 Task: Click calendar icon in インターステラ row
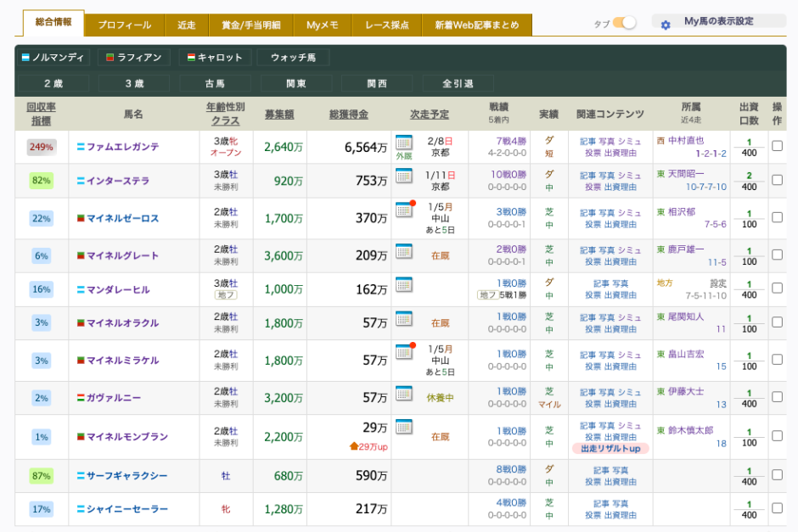click(x=403, y=176)
